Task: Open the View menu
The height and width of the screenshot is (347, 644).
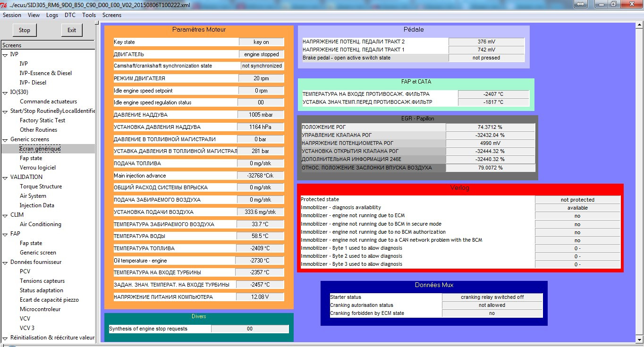Action: tap(34, 15)
